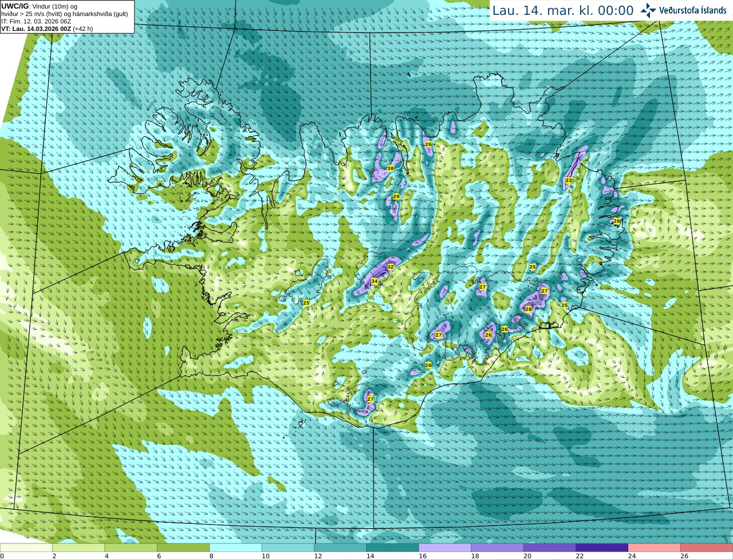This screenshot has height=560, width=733.
Task: Pick the 16–18 m/s lavender legend swatch
Action: pos(446,547)
